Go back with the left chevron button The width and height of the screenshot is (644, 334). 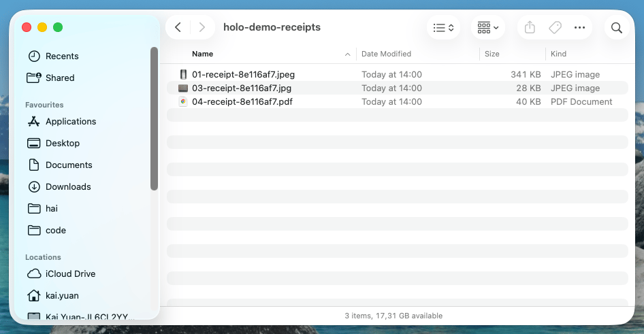click(x=178, y=27)
